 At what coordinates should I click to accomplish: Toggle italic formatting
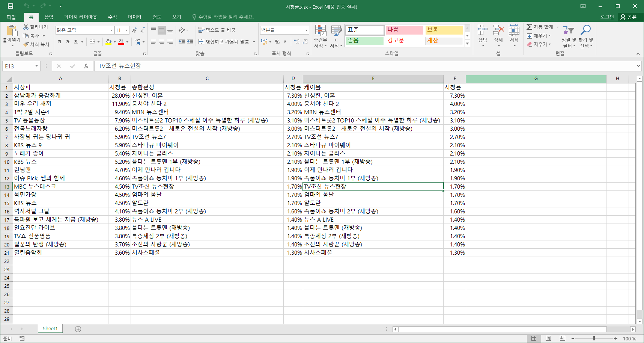[68, 42]
